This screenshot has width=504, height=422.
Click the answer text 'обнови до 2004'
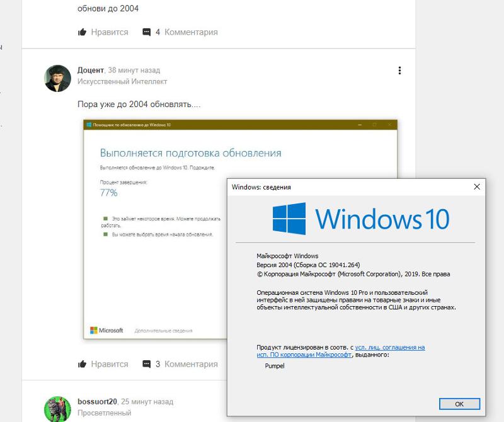108,8
